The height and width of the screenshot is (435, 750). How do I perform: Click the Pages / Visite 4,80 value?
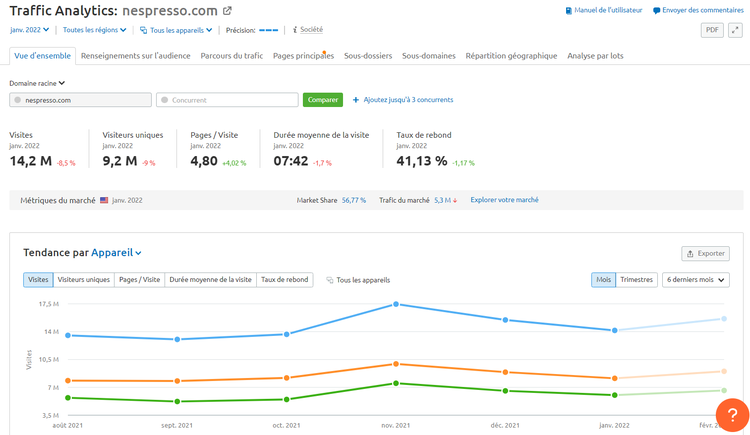[x=204, y=161]
